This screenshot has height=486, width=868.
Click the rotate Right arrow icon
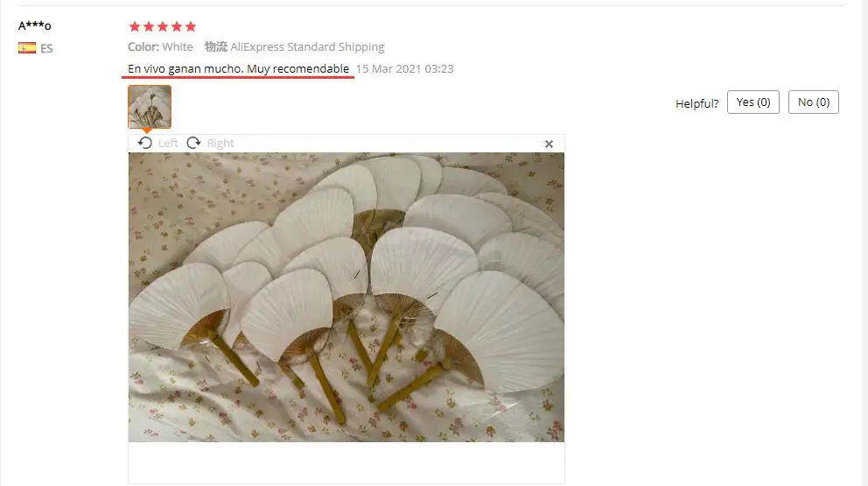coord(193,143)
